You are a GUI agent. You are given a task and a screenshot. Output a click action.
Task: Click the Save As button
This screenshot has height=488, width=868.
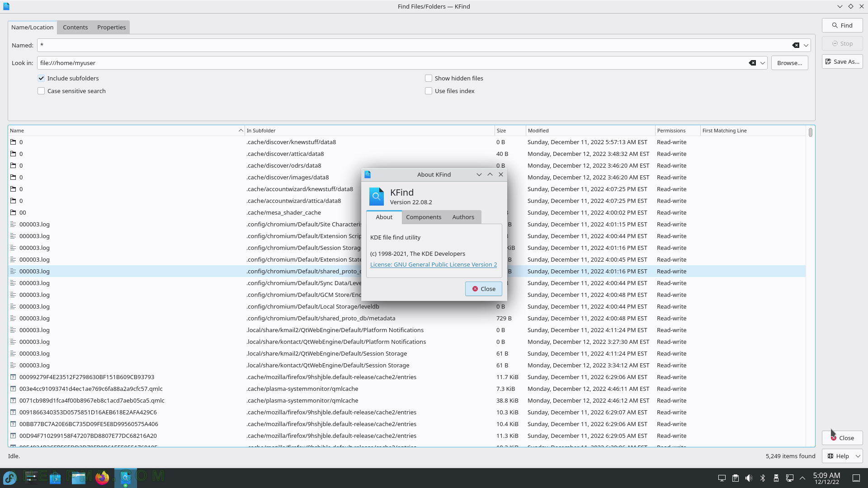842,61
